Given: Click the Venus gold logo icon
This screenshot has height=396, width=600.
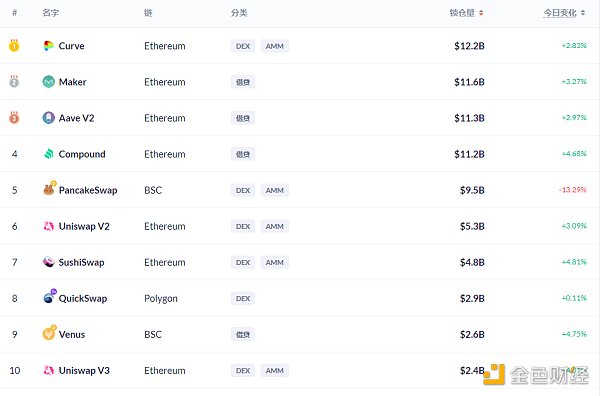Looking at the screenshot, I should point(49,333).
